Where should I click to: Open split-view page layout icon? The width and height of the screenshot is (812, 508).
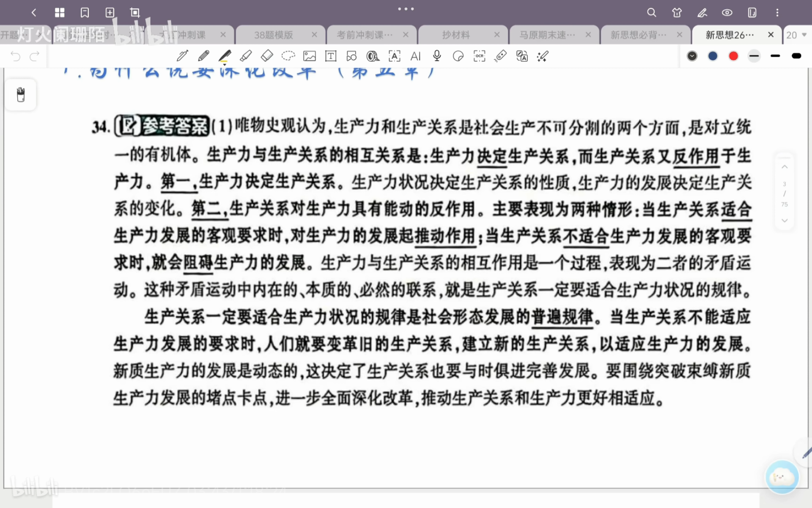click(x=752, y=13)
